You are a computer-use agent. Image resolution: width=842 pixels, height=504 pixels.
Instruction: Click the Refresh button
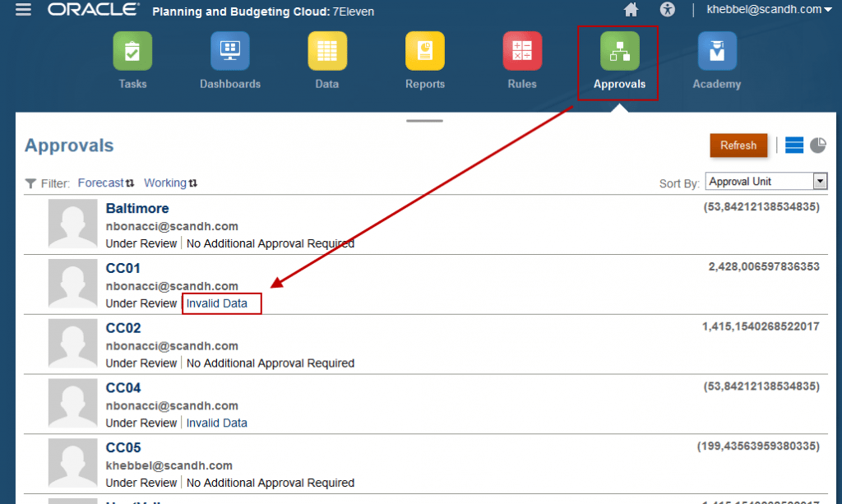click(738, 146)
